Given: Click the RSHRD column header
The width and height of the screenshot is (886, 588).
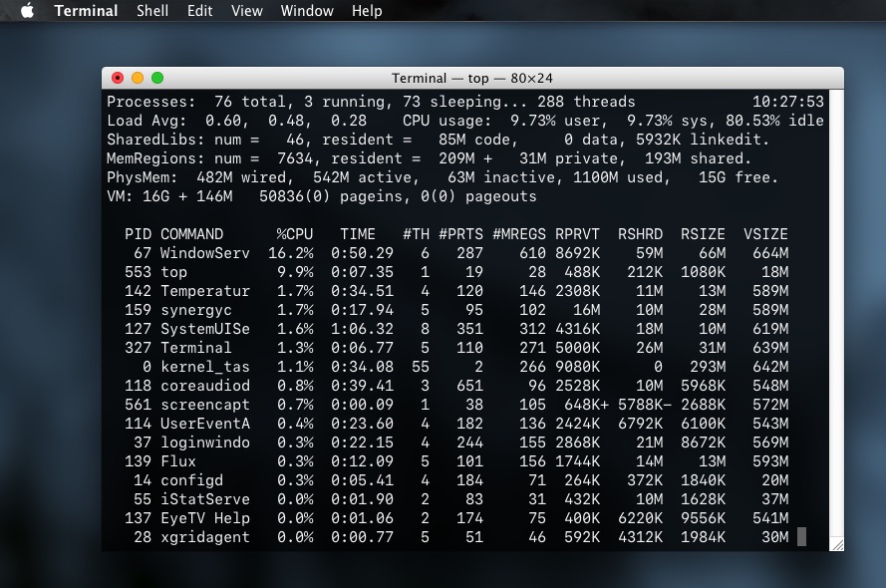Looking at the screenshot, I should (640, 234).
